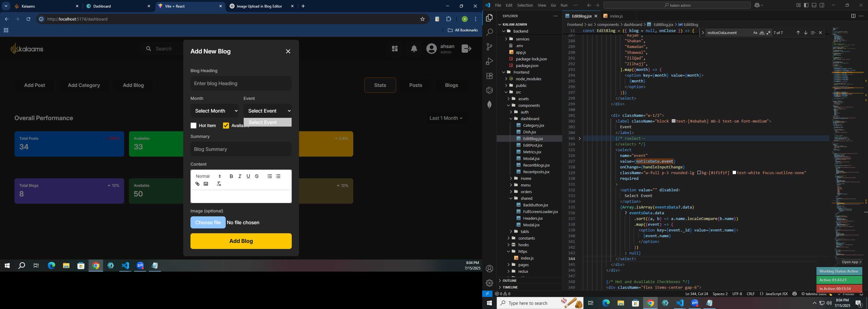Toggle panel layout icon in title bar
Screen dimensions: 868x309
[814, 5]
